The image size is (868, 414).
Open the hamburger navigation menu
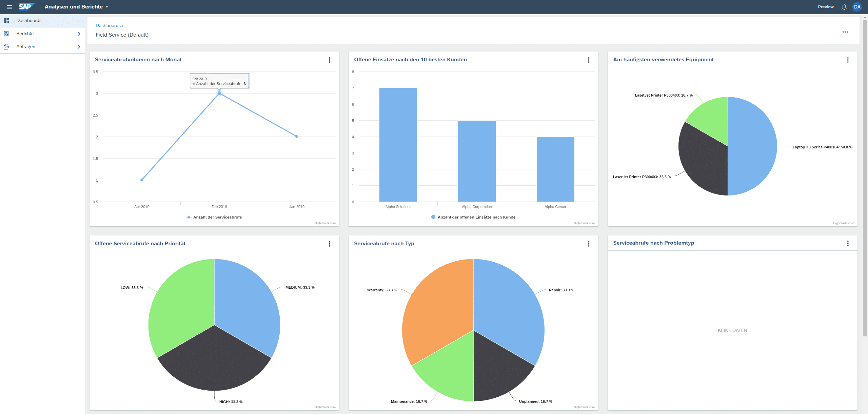[x=9, y=7]
